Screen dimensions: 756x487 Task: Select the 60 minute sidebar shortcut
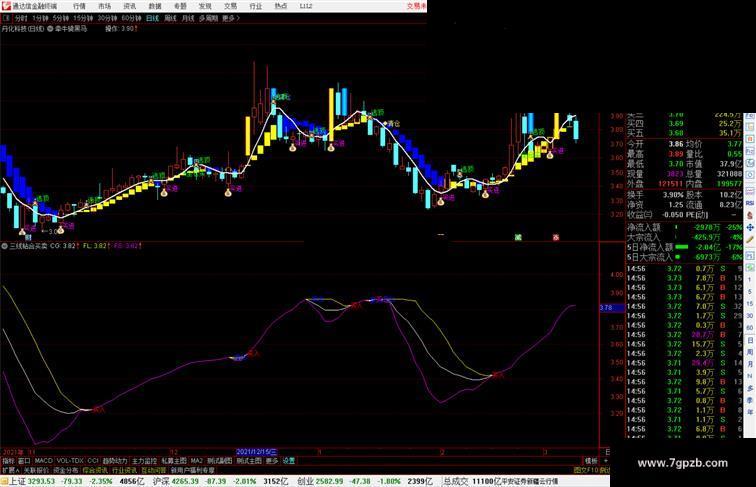point(750,328)
